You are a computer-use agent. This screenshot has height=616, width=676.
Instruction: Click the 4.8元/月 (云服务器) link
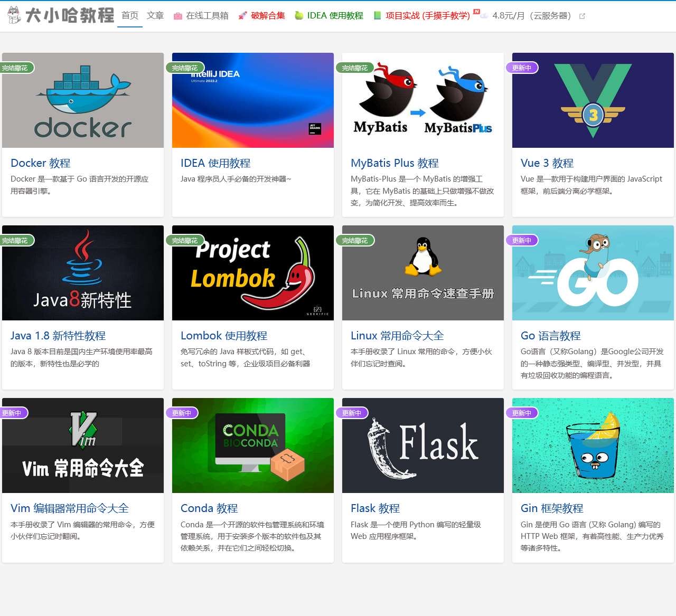pyautogui.click(x=532, y=16)
